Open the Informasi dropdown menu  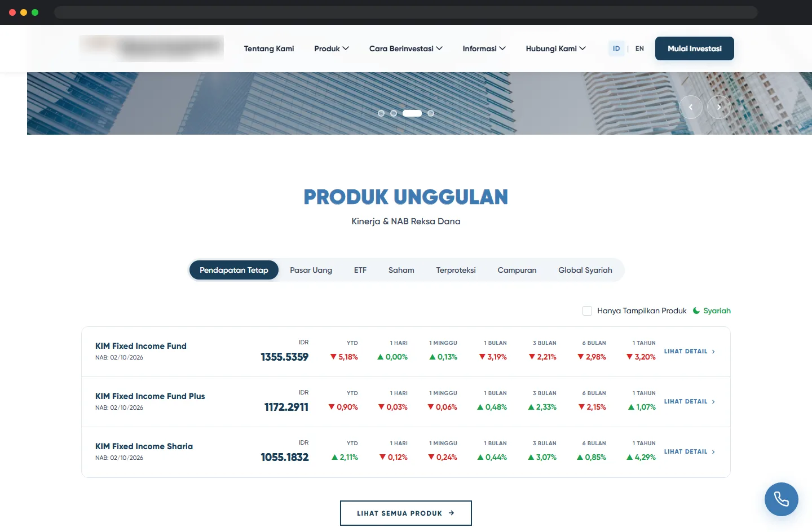484,48
